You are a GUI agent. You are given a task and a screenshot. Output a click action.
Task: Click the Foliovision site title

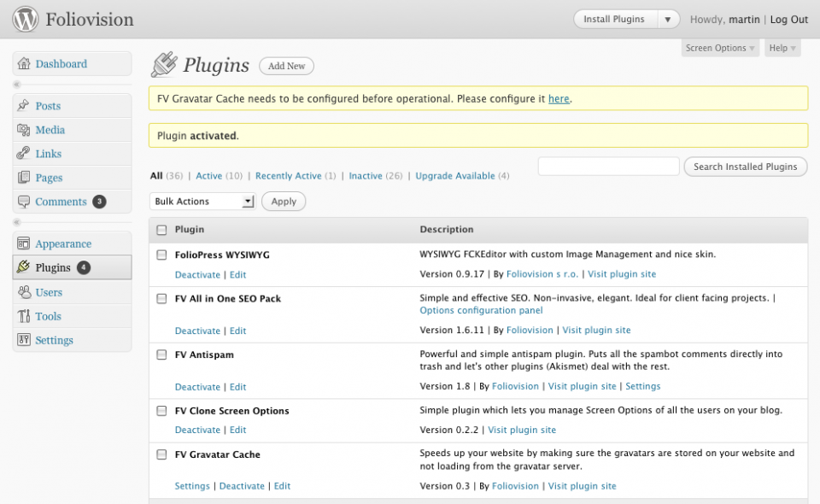90,20
